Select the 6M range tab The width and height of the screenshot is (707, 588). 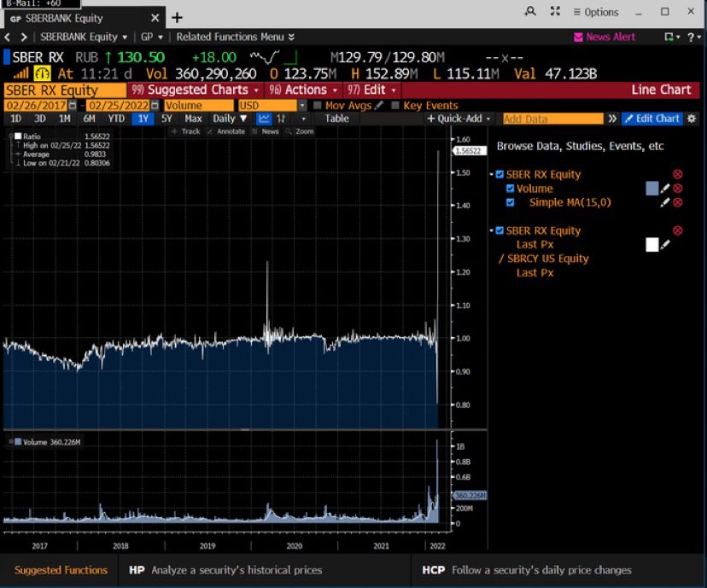click(x=89, y=119)
